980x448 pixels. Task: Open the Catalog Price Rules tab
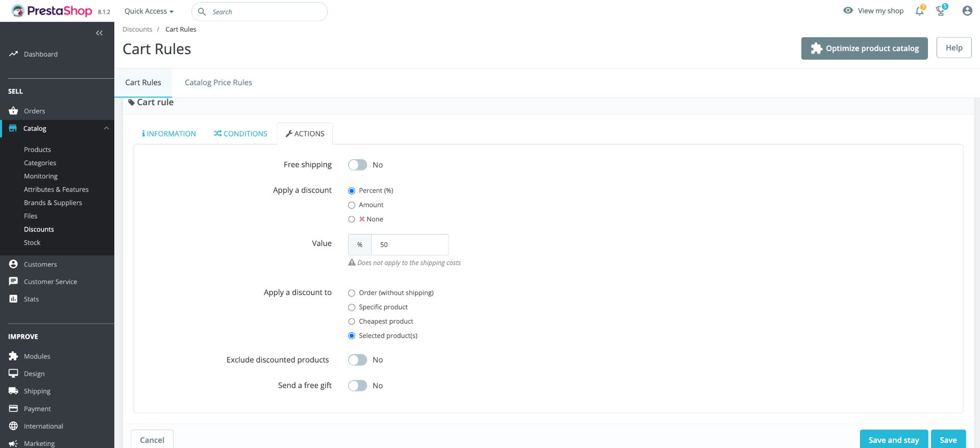pos(218,83)
